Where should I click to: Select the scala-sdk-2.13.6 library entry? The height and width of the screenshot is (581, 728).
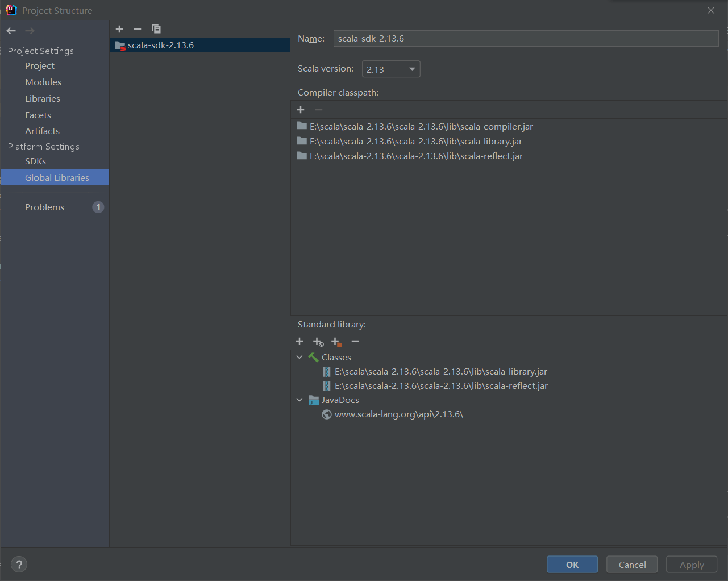(x=199, y=45)
